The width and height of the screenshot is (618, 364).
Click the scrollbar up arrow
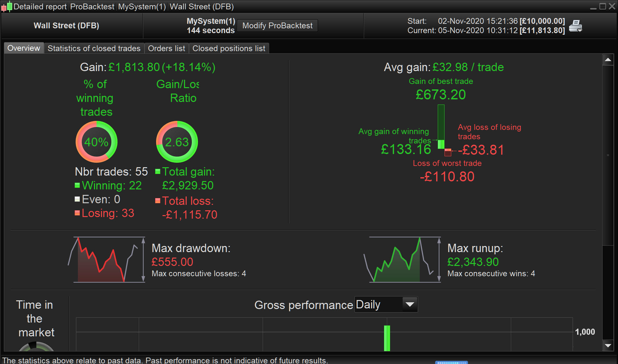pos(608,60)
